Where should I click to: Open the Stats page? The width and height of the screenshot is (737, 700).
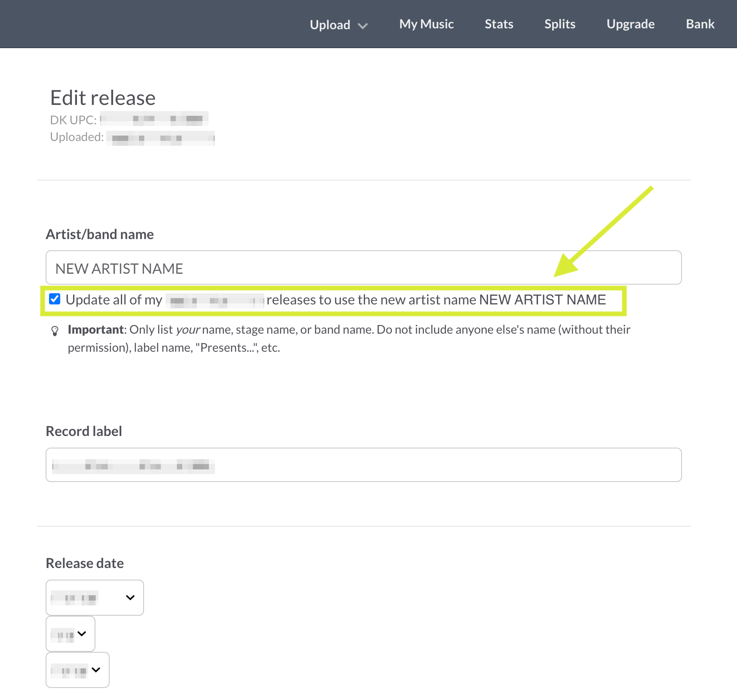(x=499, y=24)
